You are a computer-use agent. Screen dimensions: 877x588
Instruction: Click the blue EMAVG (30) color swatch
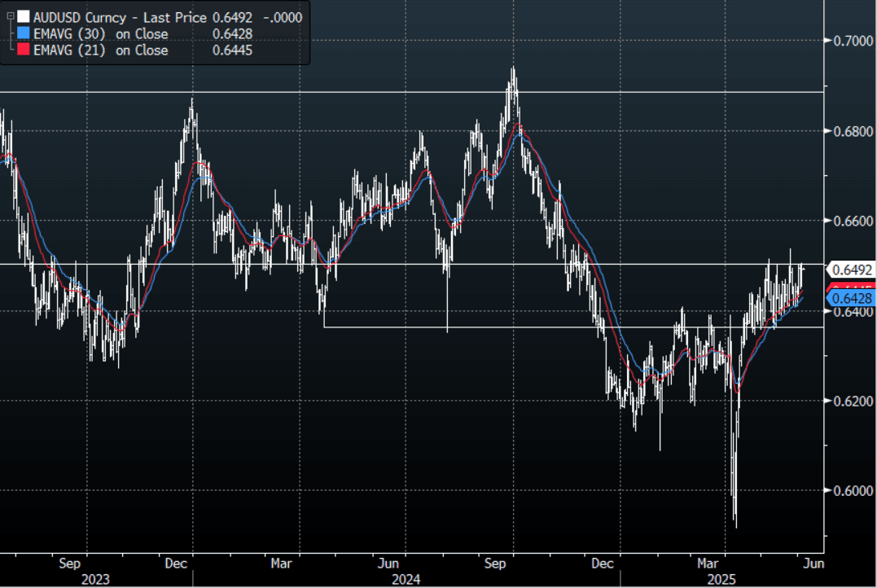[23, 34]
